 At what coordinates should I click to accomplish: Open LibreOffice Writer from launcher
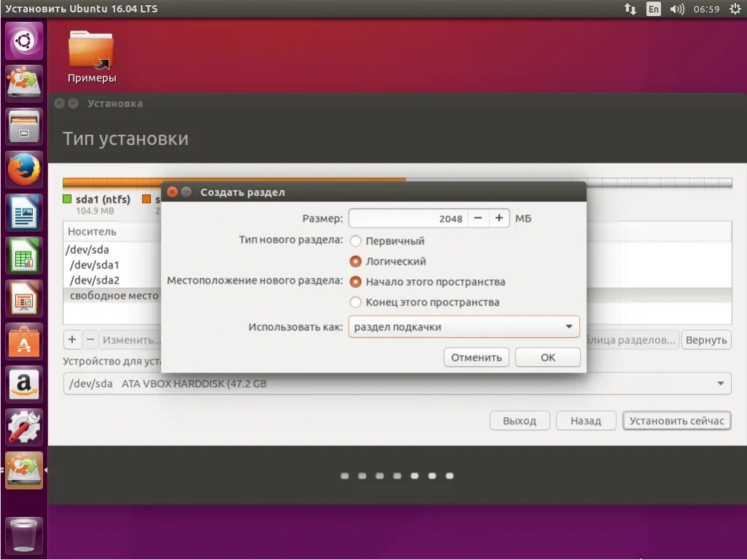pyautogui.click(x=24, y=212)
